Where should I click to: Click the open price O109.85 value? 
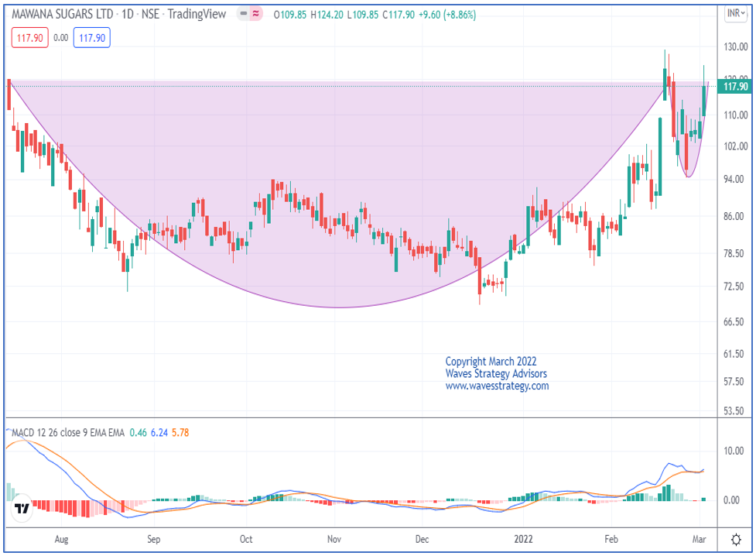click(289, 15)
